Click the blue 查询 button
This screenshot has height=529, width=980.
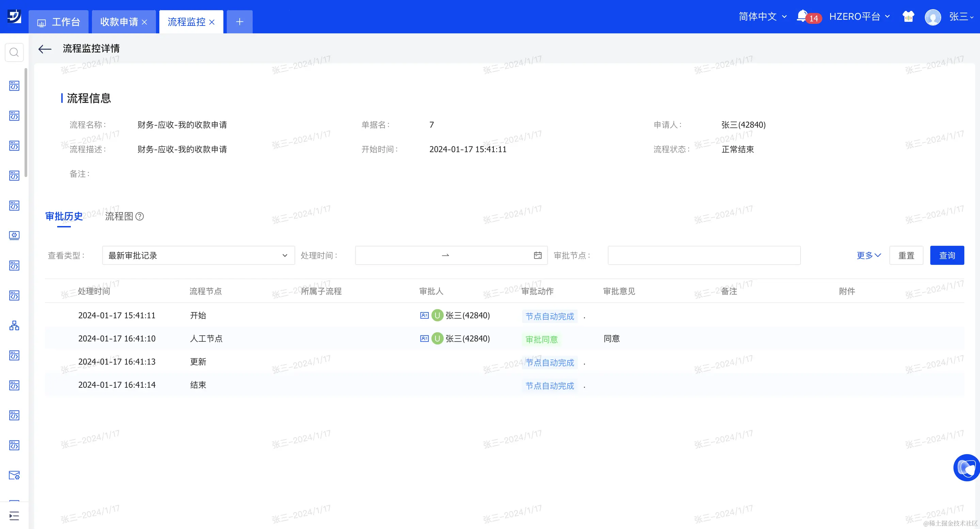point(947,255)
